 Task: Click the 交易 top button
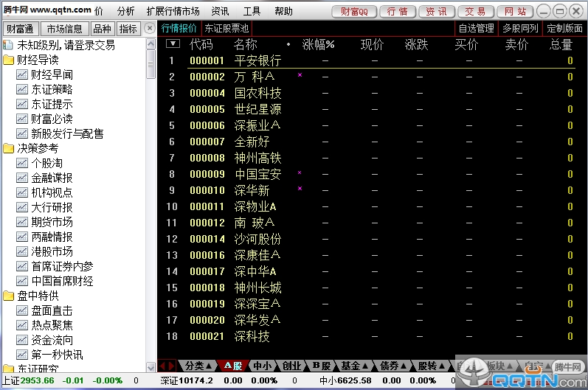click(476, 12)
